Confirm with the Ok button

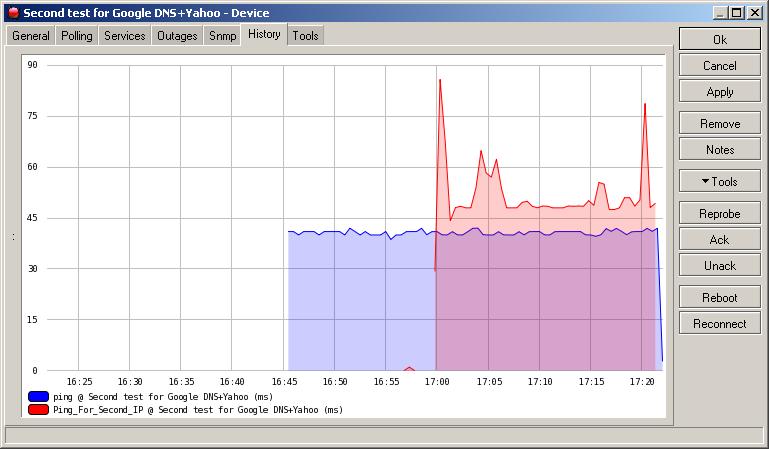click(719, 39)
